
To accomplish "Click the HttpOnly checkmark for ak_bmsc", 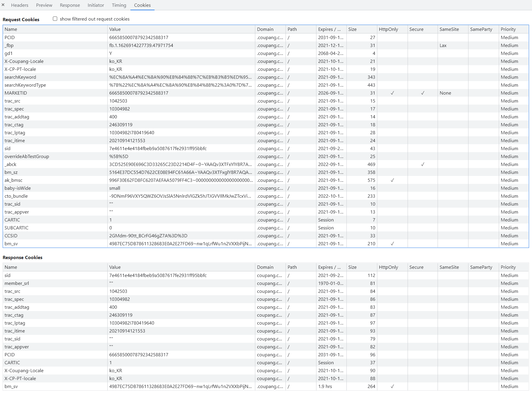I will point(392,180).
